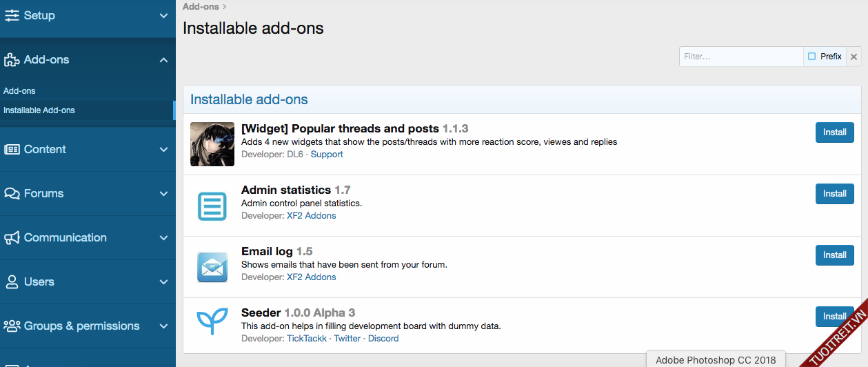Screen dimensions: 868x367
Task: Click the Setup sliders icon in sidebar
Action: pos(12,15)
